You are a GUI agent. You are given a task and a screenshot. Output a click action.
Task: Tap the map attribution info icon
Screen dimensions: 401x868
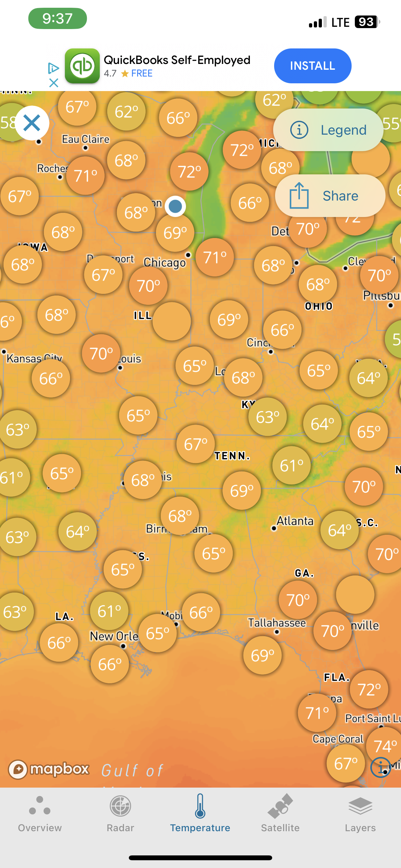380,768
